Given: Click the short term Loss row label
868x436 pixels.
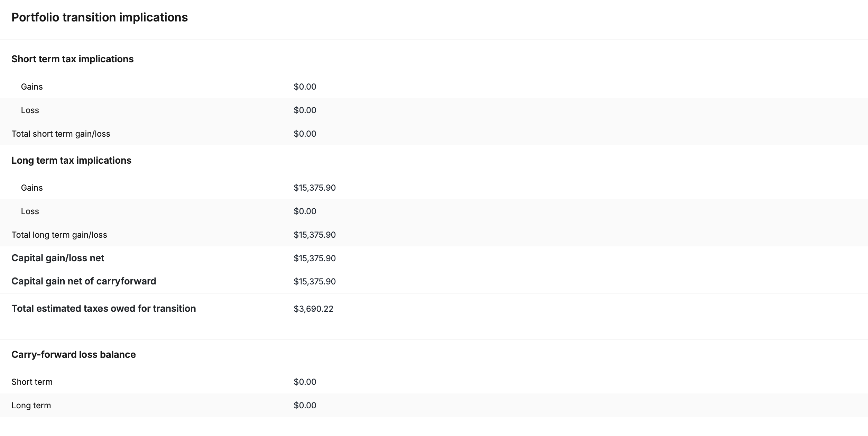Looking at the screenshot, I should coord(30,110).
